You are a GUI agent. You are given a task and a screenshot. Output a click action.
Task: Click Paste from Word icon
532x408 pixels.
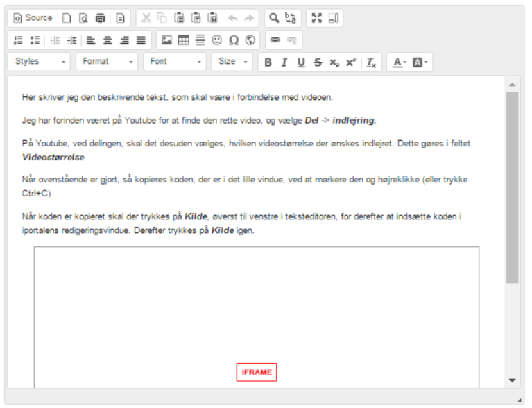tap(212, 17)
